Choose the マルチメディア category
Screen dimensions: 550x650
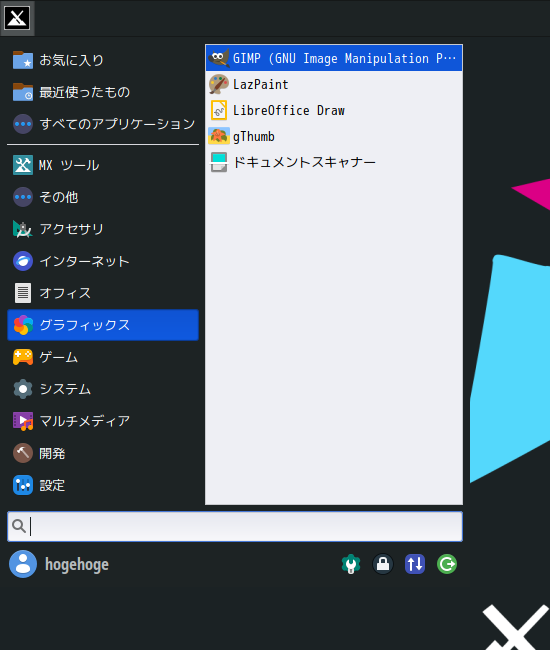click(103, 421)
